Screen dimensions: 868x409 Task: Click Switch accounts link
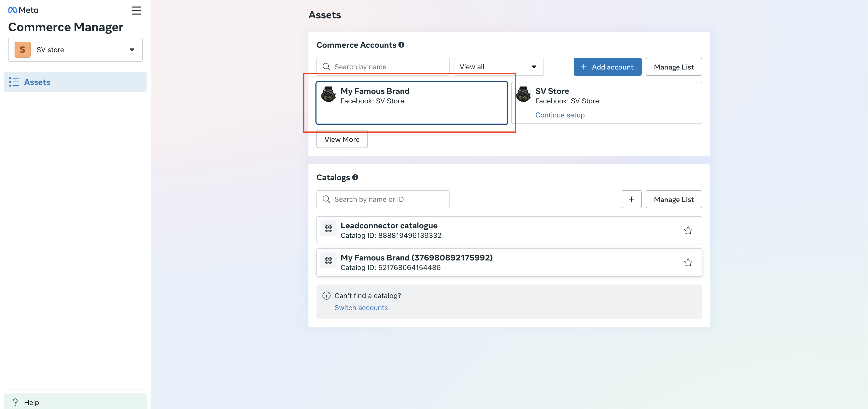coord(361,308)
